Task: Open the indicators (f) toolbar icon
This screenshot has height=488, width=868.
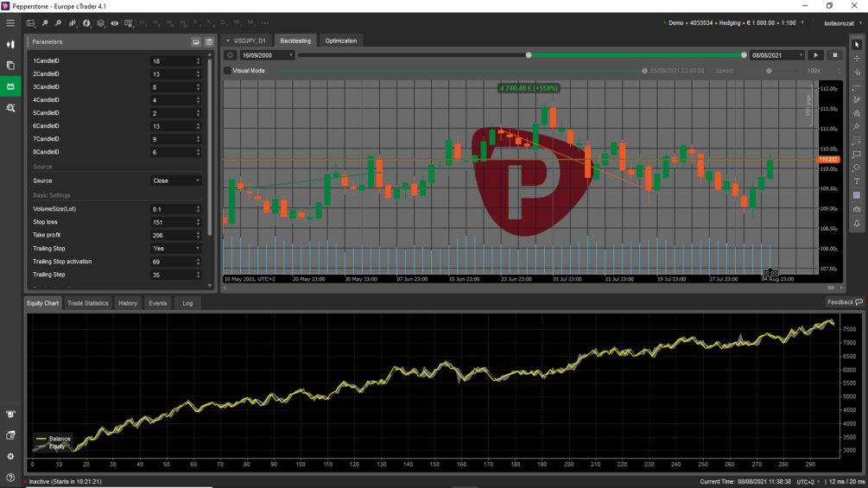Action: (87, 23)
